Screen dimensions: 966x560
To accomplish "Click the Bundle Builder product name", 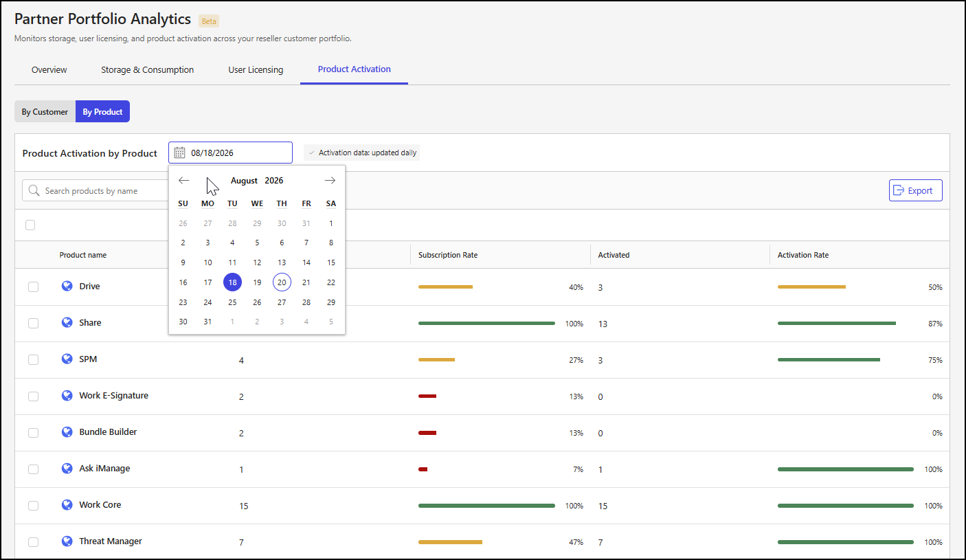I will coord(108,432).
